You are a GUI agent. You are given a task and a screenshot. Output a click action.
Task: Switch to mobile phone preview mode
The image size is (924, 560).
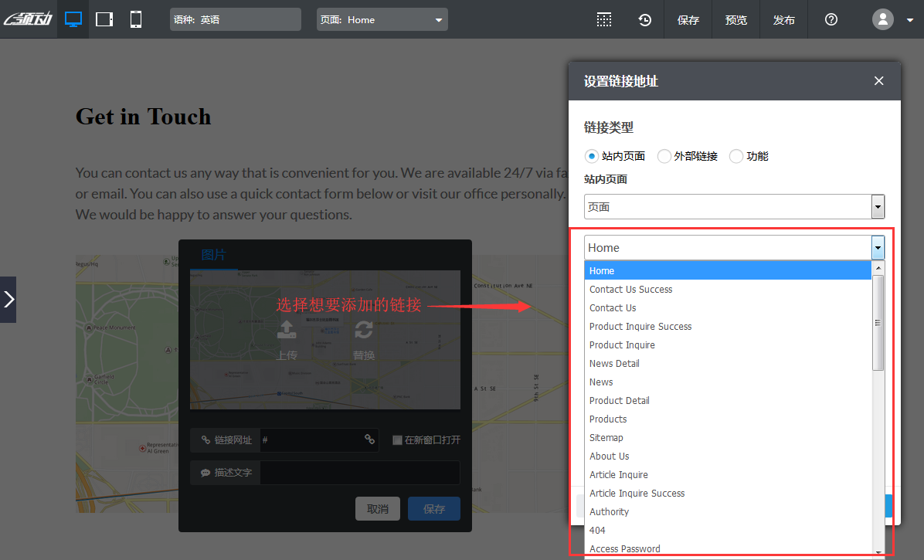coord(135,19)
